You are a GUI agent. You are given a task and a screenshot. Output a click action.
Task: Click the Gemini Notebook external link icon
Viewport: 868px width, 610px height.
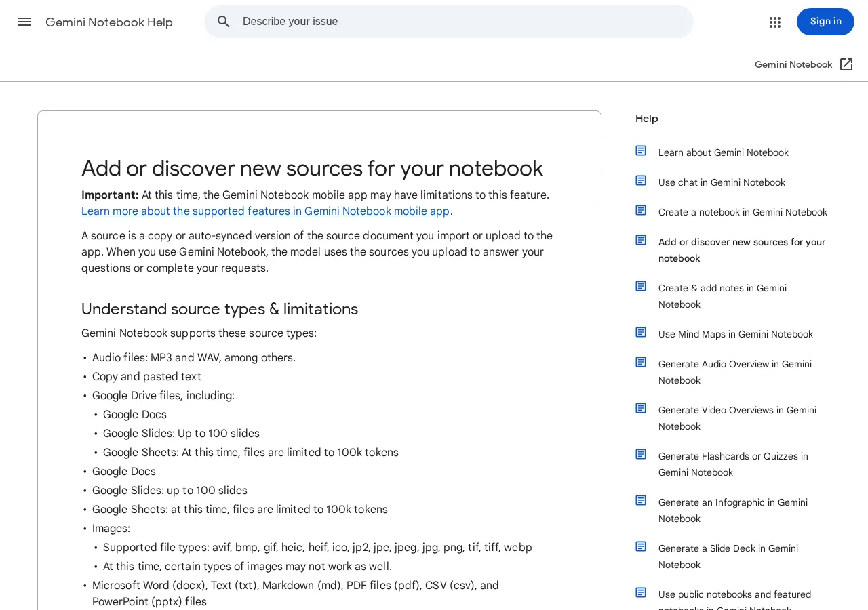[x=846, y=64]
